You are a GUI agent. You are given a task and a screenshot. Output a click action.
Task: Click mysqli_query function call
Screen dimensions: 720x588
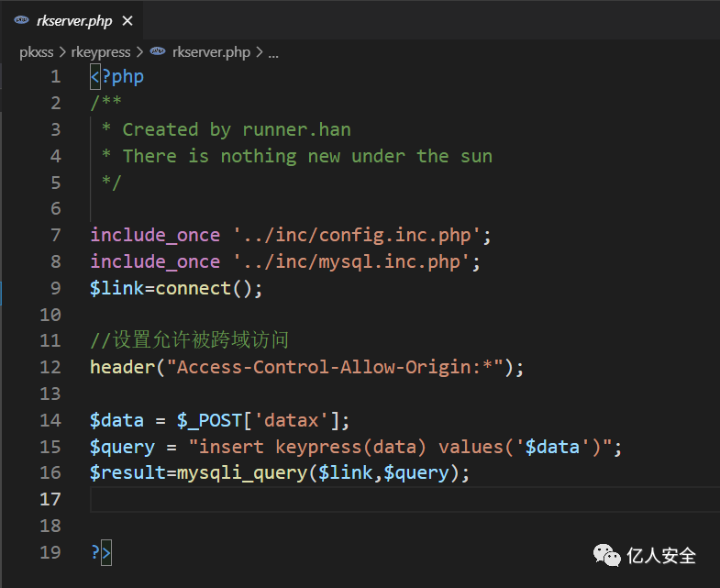242,473
